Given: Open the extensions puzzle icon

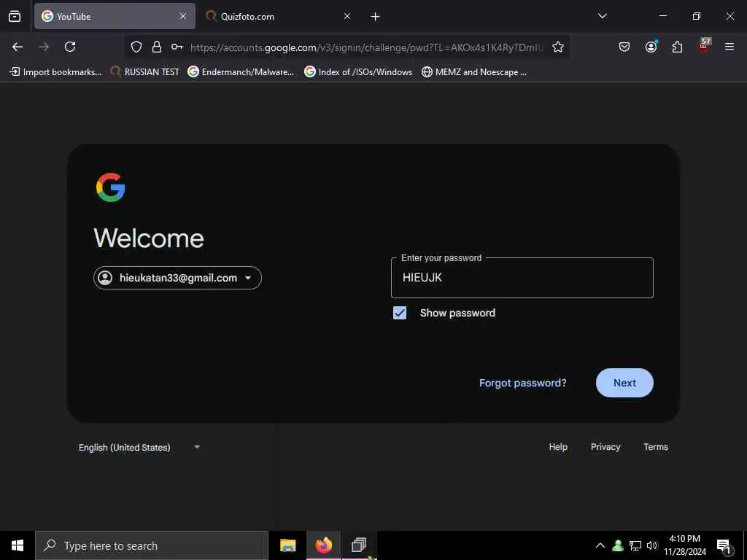Looking at the screenshot, I should click(677, 47).
